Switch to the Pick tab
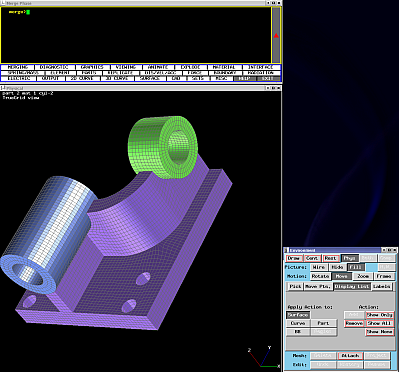The height and width of the screenshot is (372, 399). (x=295, y=286)
